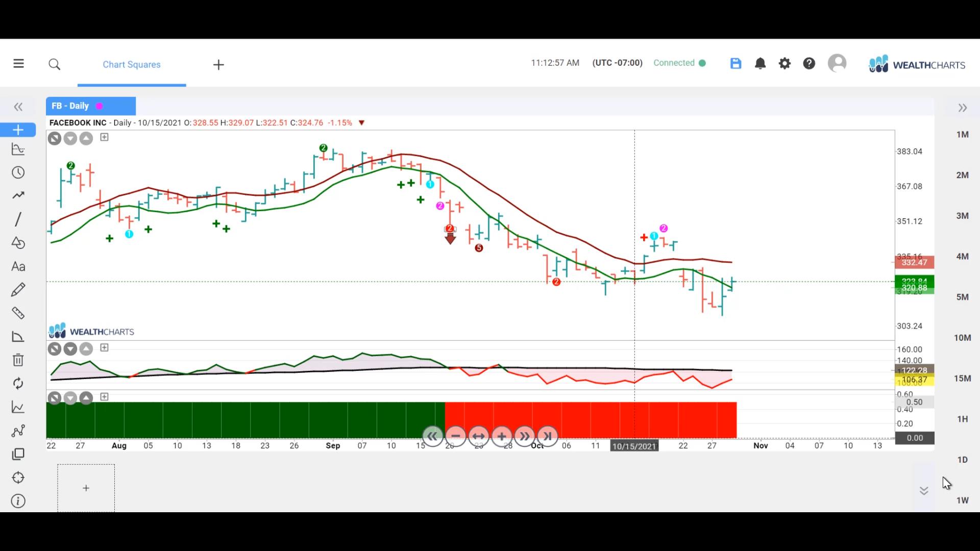Open the clock time tool
This screenshot has width=980, height=551.
18,172
